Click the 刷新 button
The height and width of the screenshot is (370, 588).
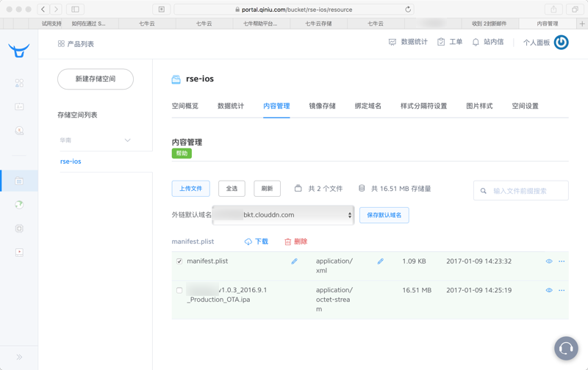[x=267, y=189]
